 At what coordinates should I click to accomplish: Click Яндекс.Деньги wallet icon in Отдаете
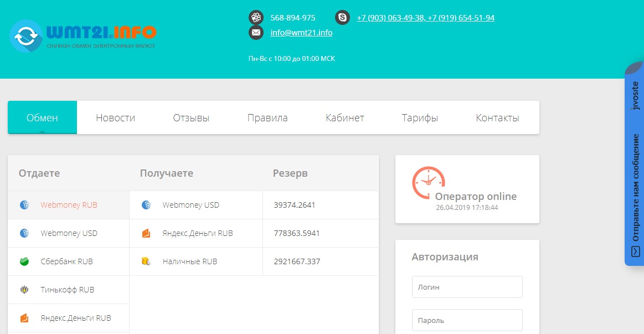pos(24,318)
